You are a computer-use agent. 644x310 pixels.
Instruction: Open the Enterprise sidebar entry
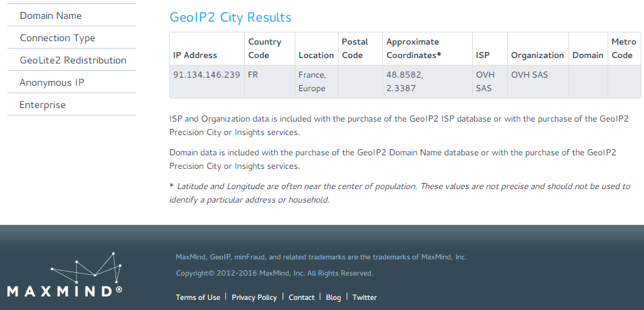pyautogui.click(x=71, y=105)
